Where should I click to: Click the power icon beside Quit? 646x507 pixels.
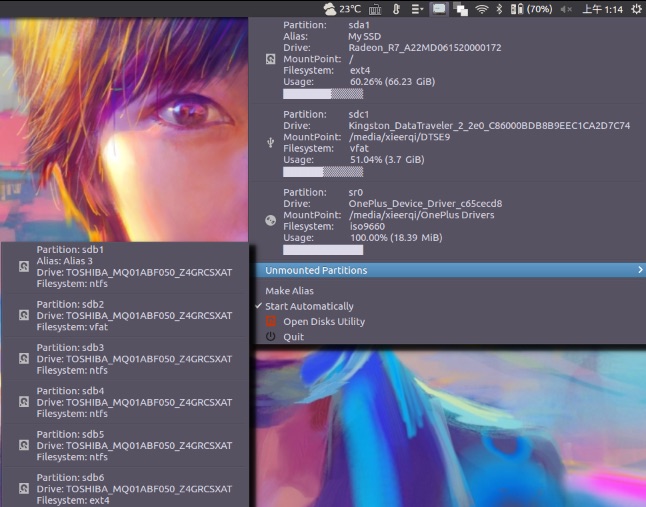tap(270, 336)
